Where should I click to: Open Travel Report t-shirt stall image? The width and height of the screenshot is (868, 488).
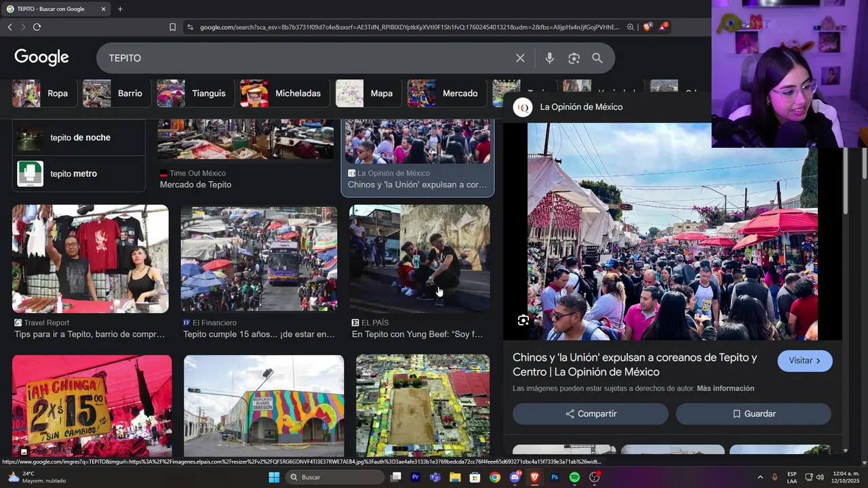tap(90, 259)
